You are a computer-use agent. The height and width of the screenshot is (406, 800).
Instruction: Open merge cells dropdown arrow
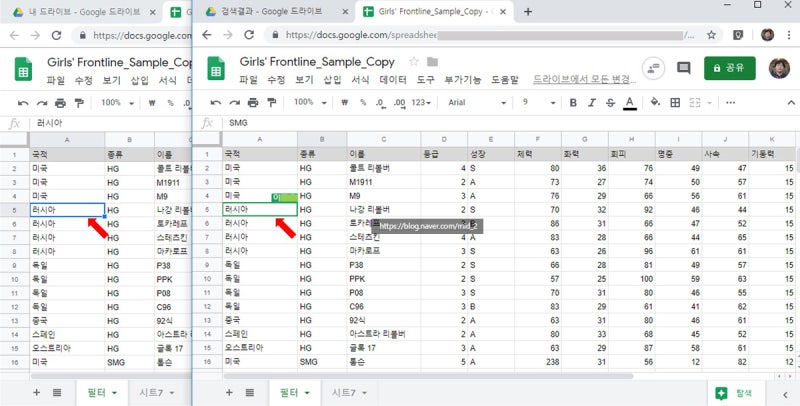(709, 103)
